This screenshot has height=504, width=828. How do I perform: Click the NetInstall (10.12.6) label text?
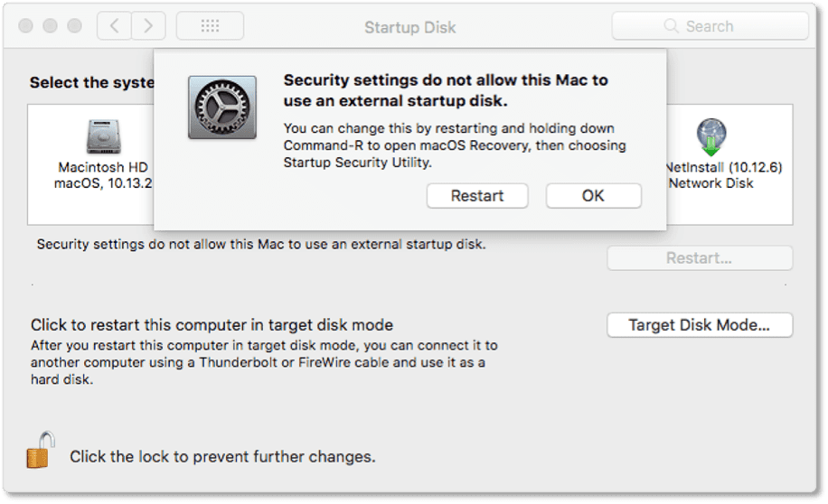tap(724, 167)
